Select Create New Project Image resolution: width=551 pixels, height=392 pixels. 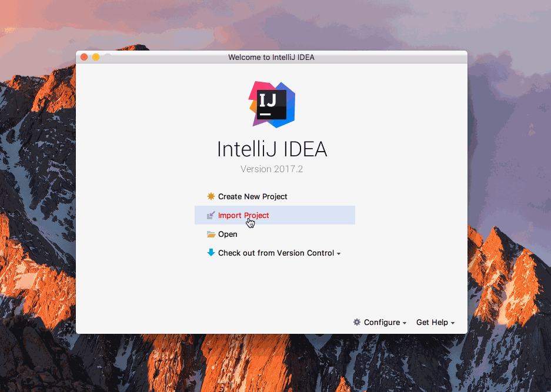coord(252,196)
